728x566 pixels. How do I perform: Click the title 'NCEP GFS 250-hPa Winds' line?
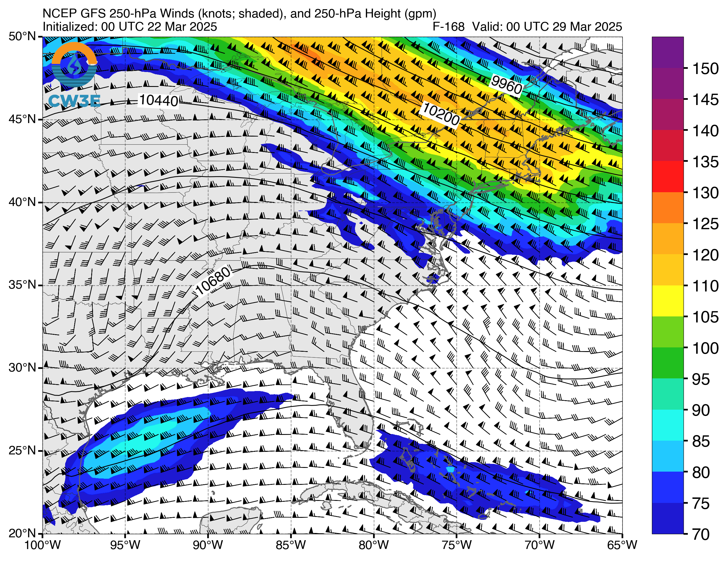pyautogui.click(x=239, y=13)
